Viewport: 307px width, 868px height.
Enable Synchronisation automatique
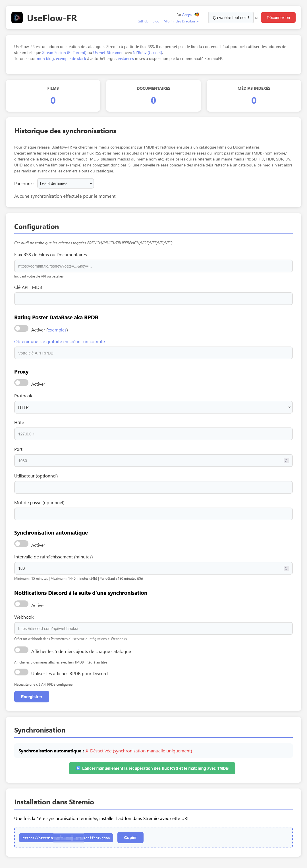(21, 544)
